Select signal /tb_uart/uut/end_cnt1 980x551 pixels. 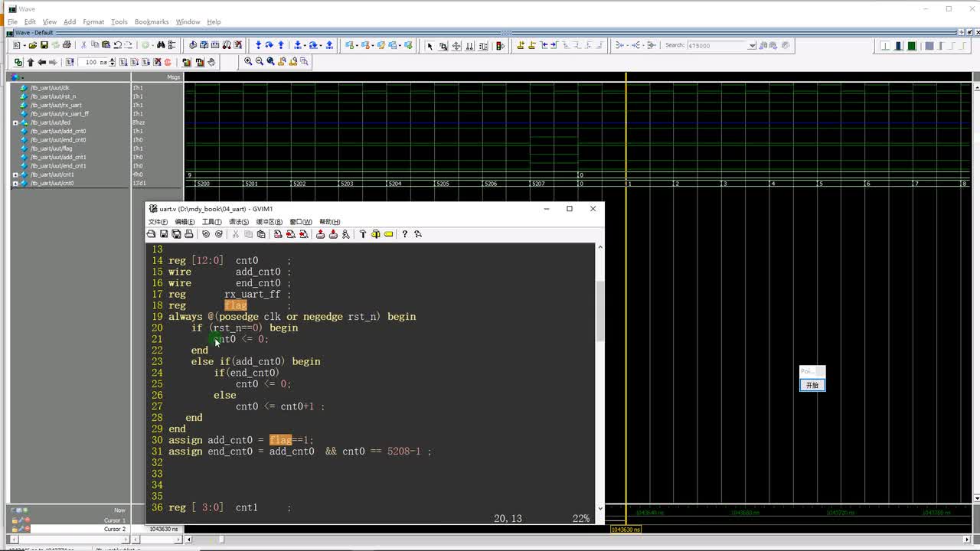(58, 166)
